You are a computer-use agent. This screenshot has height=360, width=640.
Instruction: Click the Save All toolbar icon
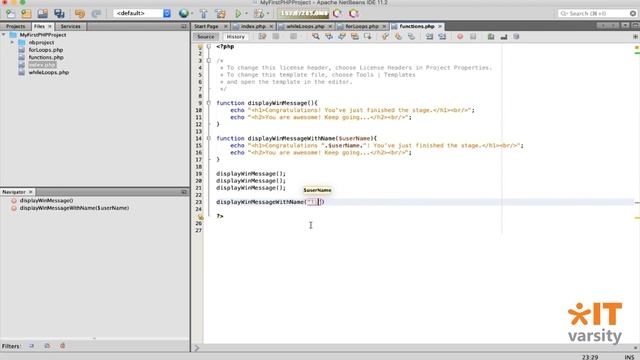(59, 13)
